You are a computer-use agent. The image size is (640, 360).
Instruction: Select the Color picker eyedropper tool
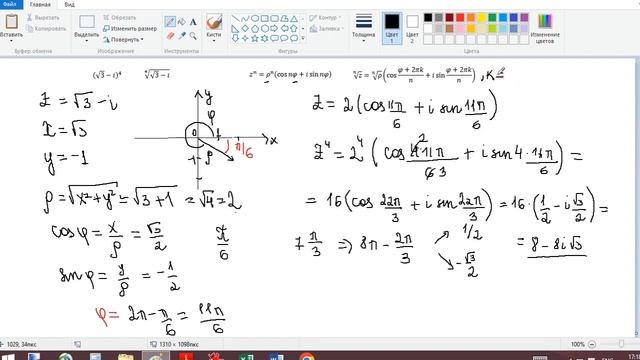coord(182,36)
